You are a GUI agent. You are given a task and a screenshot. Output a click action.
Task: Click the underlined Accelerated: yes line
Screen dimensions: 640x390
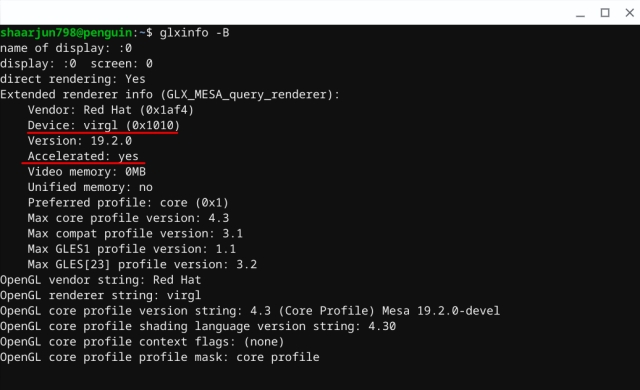coord(83,156)
